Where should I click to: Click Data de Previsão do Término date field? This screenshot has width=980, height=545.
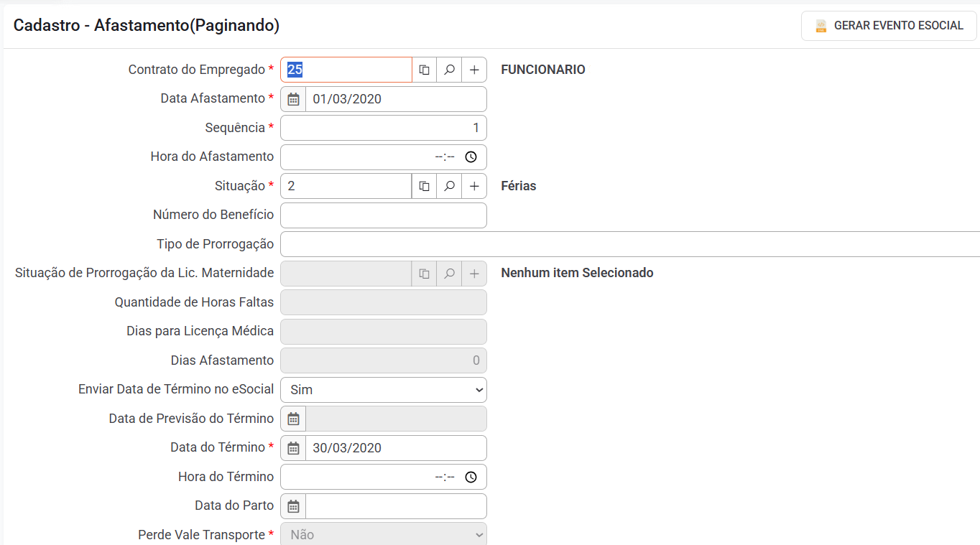396,419
